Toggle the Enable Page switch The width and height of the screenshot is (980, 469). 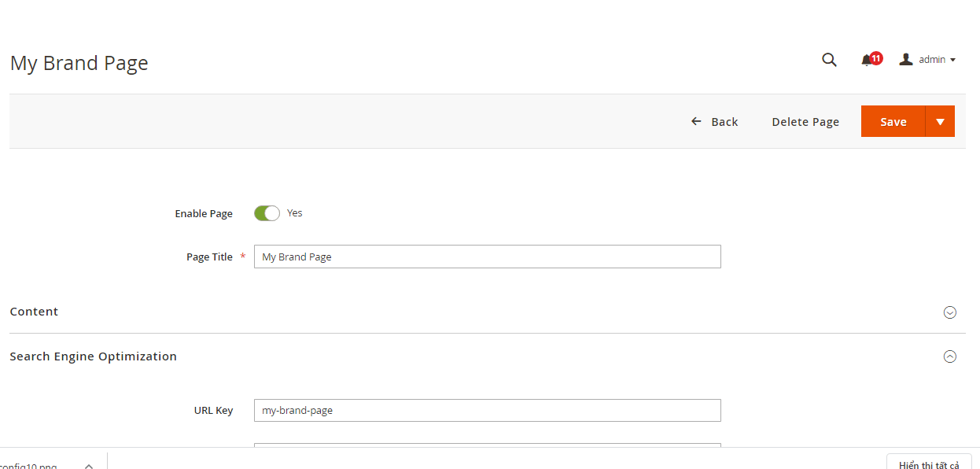tap(267, 213)
